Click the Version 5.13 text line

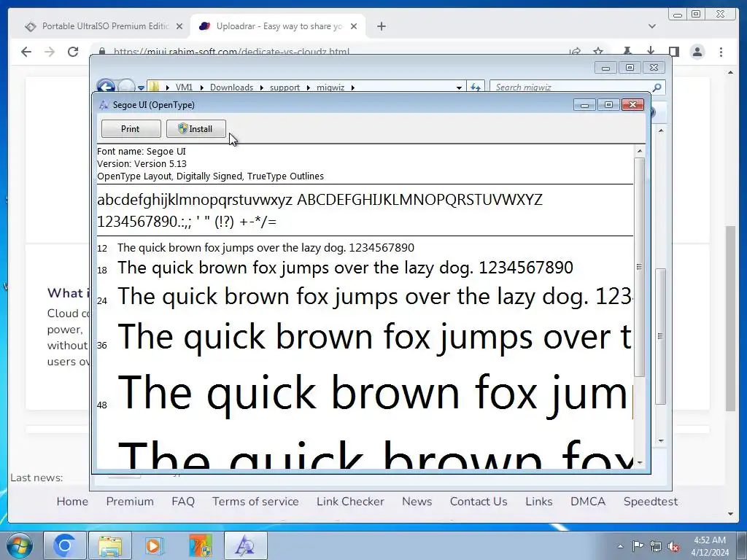click(142, 164)
